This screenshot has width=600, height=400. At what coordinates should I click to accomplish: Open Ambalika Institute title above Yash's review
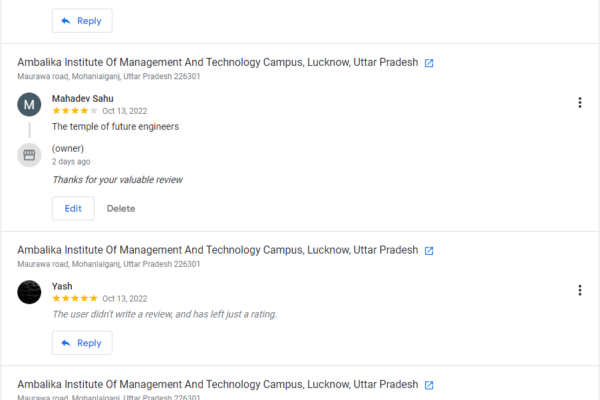(x=218, y=250)
